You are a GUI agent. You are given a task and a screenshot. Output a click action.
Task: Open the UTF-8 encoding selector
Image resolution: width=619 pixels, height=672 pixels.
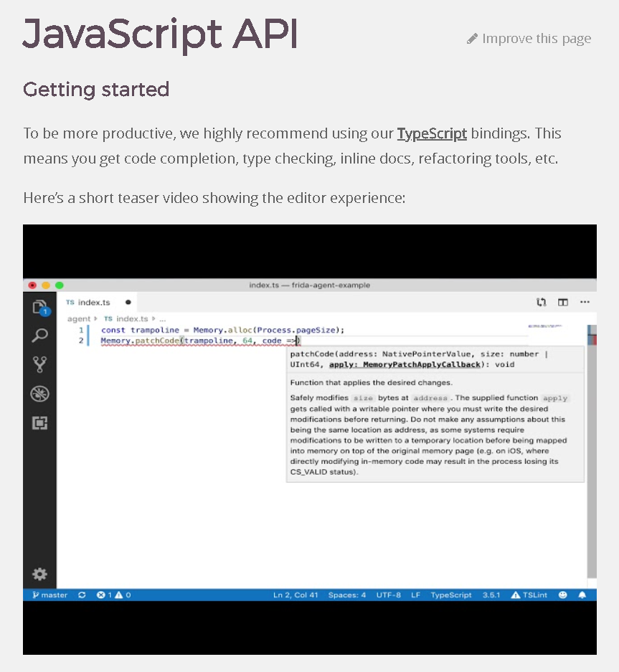point(388,595)
